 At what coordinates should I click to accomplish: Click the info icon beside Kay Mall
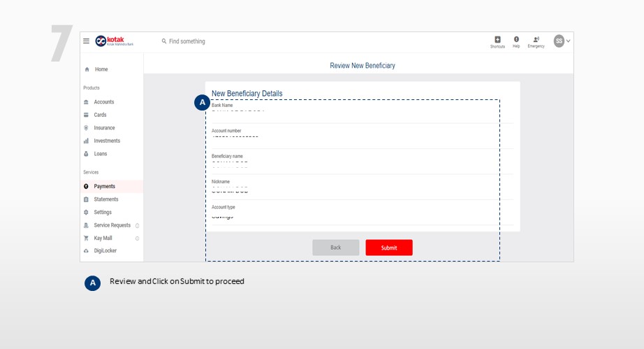[137, 238]
